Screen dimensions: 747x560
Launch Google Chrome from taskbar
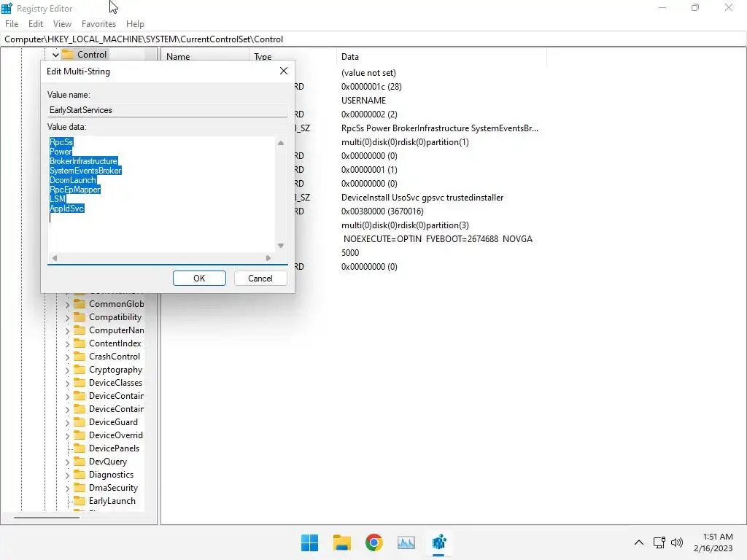tap(374, 542)
